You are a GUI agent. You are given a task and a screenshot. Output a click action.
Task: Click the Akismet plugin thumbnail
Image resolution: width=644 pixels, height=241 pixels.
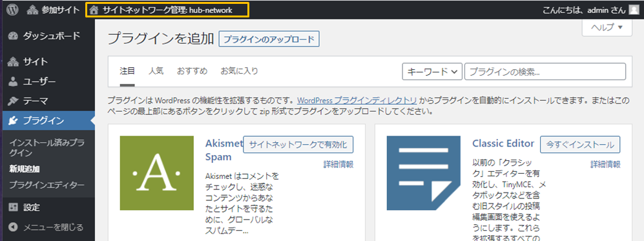coord(156,173)
